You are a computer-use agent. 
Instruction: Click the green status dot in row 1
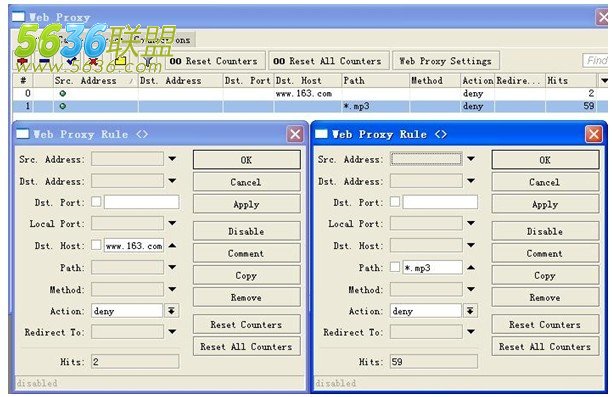click(x=62, y=106)
